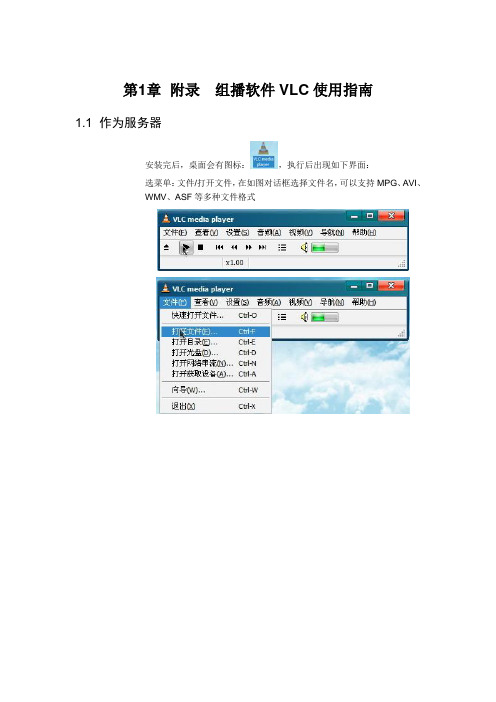Image resolution: width=496 pixels, height=702 pixels.
Task: Choose 打开目录(E)... menu entry
Action: (215, 342)
